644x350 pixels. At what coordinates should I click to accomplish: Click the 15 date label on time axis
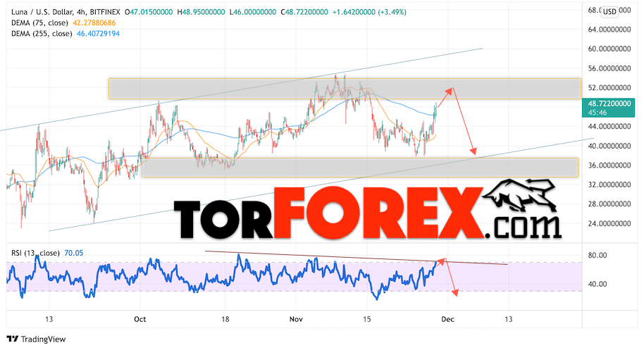367,319
